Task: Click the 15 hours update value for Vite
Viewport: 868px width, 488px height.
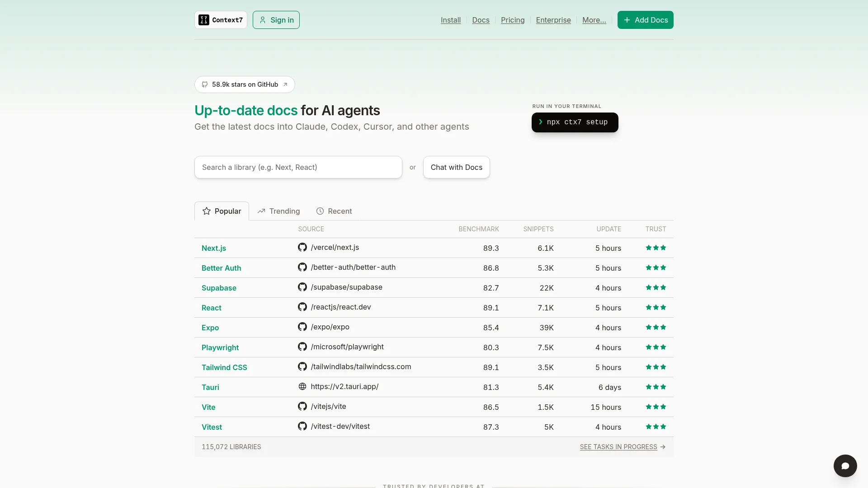Action: coord(606,407)
